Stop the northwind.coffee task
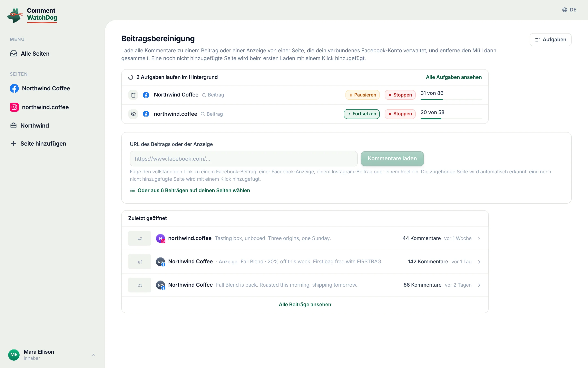The image size is (588, 368). [x=400, y=114]
